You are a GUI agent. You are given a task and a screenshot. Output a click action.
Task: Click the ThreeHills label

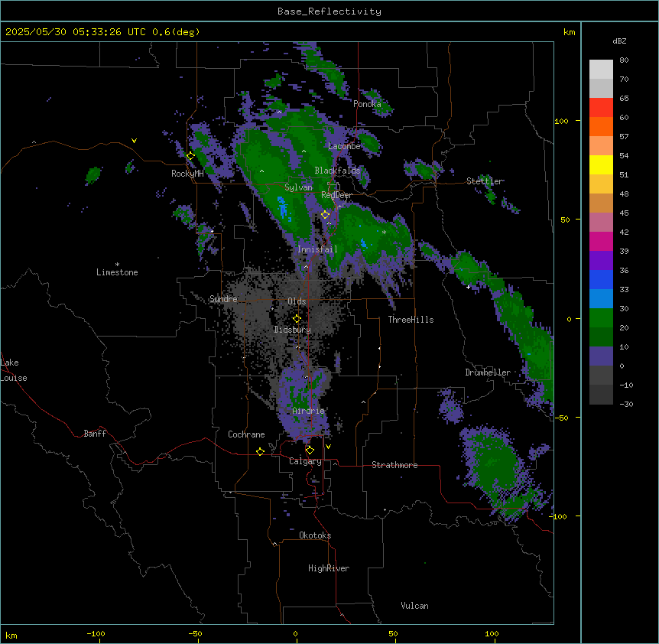coord(411,320)
